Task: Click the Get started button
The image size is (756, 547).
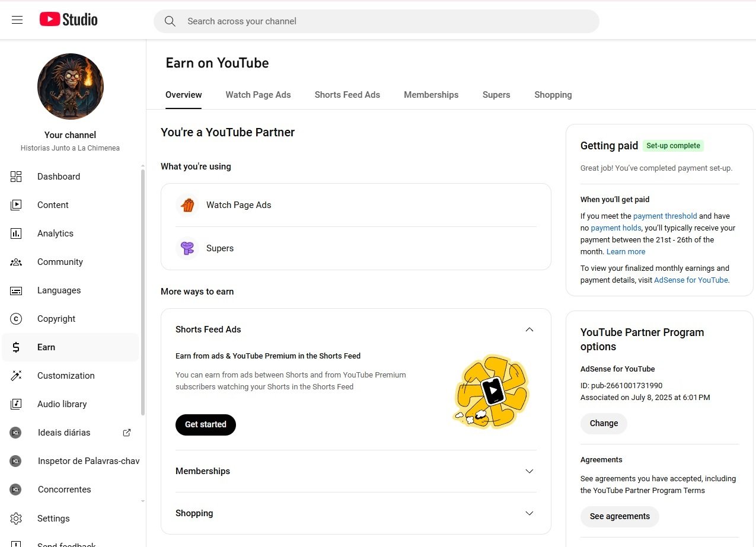Action: [x=206, y=425]
